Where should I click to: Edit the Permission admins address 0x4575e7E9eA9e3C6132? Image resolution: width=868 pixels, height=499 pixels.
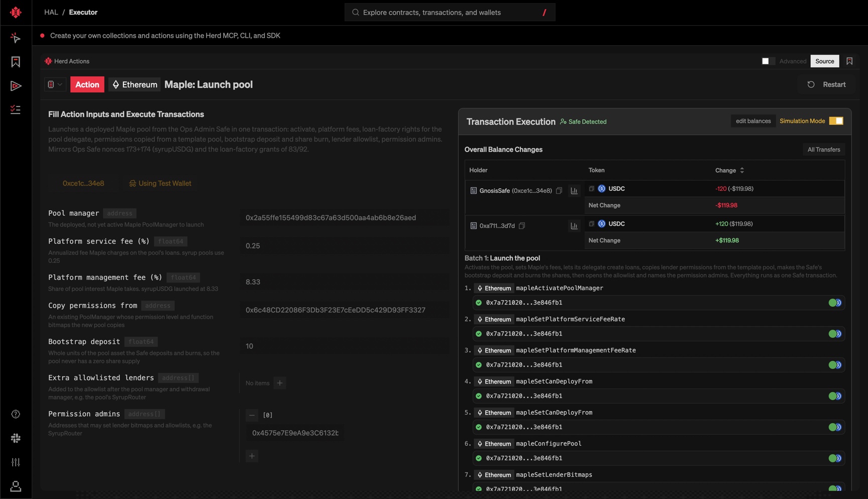click(295, 433)
